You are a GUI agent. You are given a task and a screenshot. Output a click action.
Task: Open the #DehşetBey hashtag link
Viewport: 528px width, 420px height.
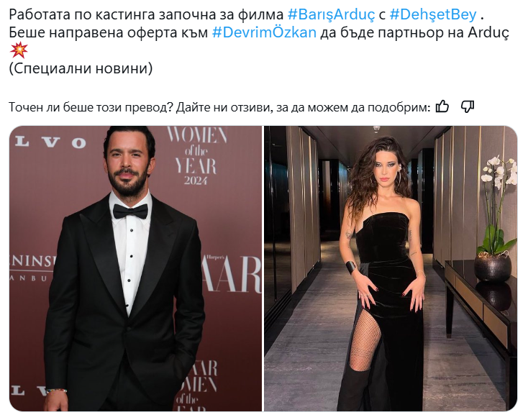433,14
